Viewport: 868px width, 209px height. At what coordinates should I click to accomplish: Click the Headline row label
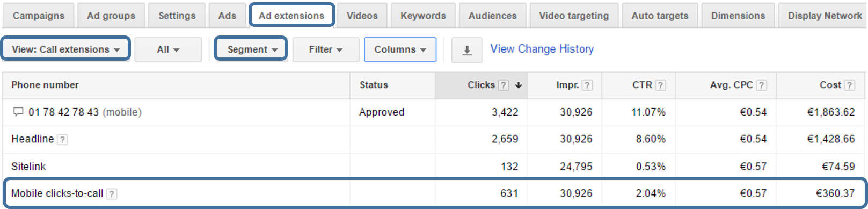pyautogui.click(x=32, y=139)
